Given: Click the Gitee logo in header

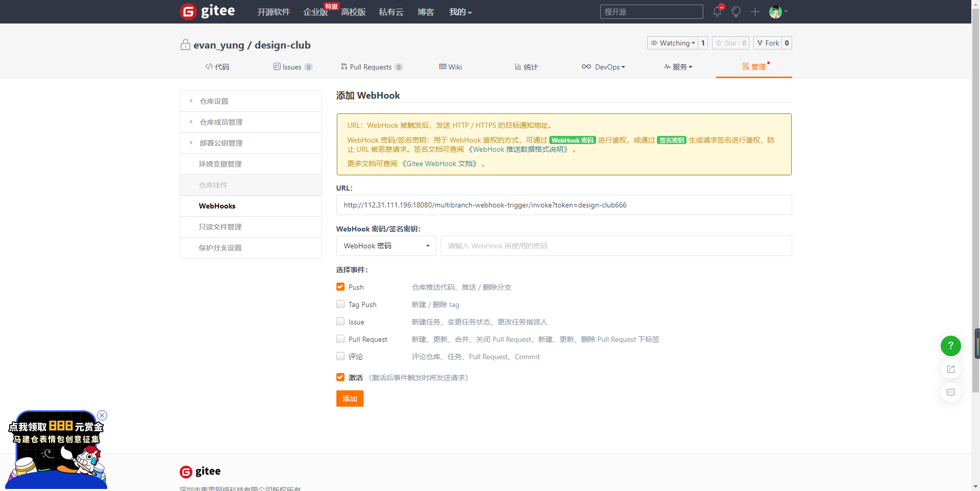Looking at the screenshot, I should click(208, 11).
